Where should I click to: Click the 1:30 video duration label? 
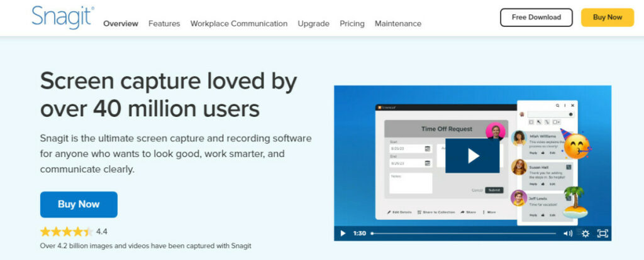pos(359,234)
